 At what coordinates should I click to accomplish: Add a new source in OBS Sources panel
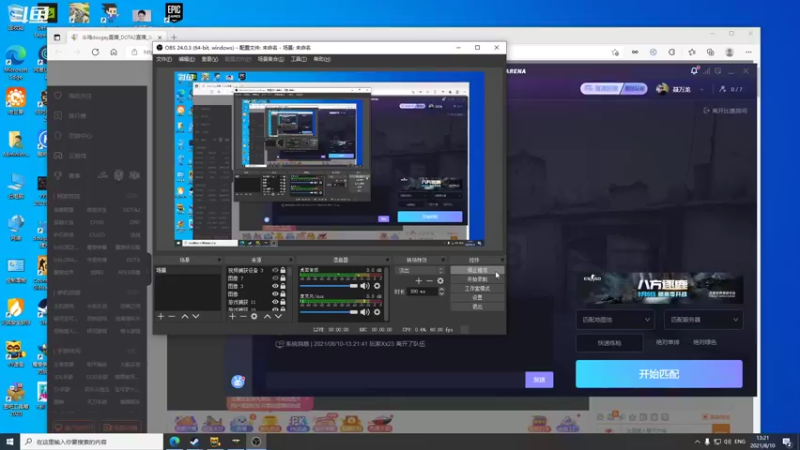coord(232,317)
